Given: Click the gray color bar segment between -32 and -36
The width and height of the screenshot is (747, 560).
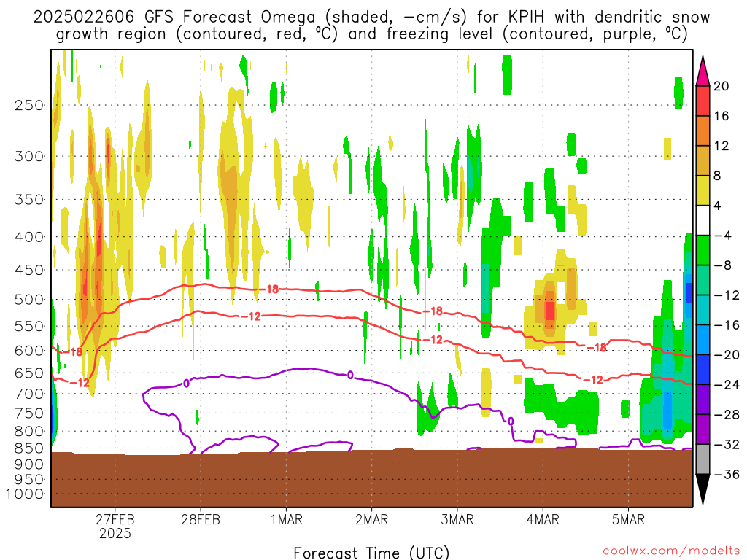Looking at the screenshot, I should point(703,459).
